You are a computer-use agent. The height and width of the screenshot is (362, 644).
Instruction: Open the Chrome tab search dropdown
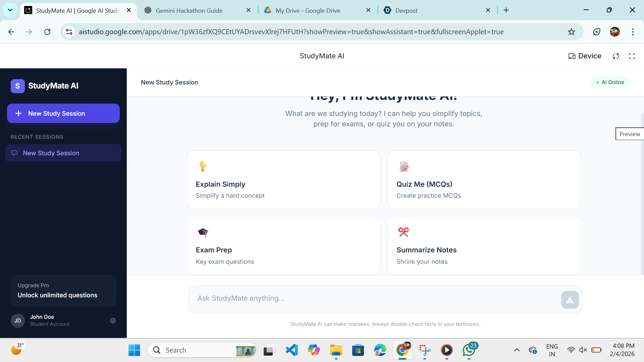(10, 10)
